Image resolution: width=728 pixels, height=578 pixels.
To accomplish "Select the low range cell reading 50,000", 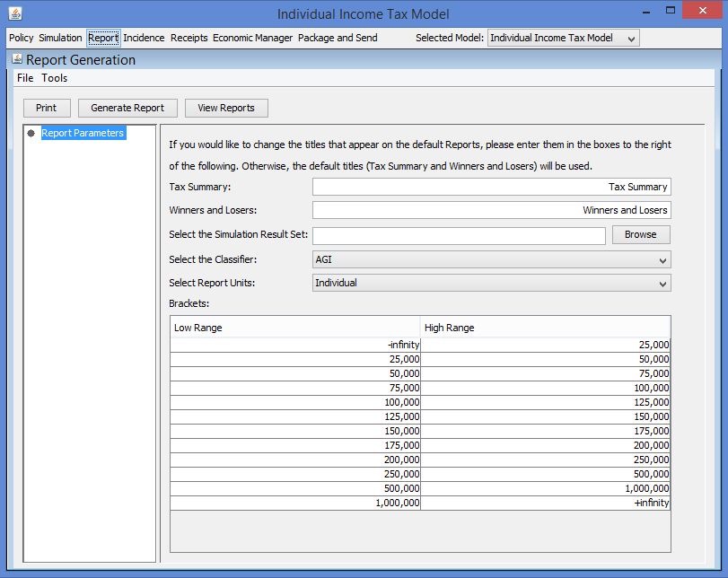I will (x=295, y=373).
